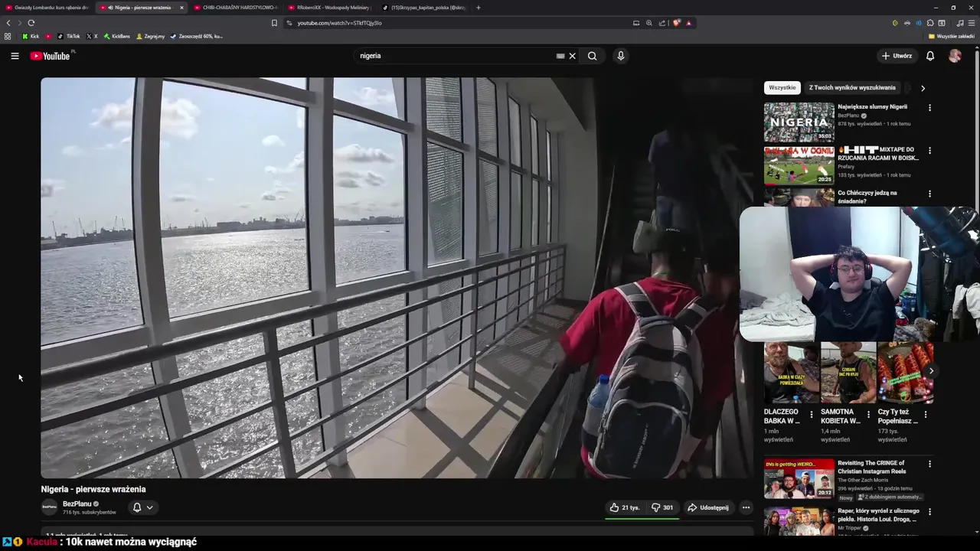980x551 pixels.
Task: Like the video with thumbs-up button
Action: point(625,507)
